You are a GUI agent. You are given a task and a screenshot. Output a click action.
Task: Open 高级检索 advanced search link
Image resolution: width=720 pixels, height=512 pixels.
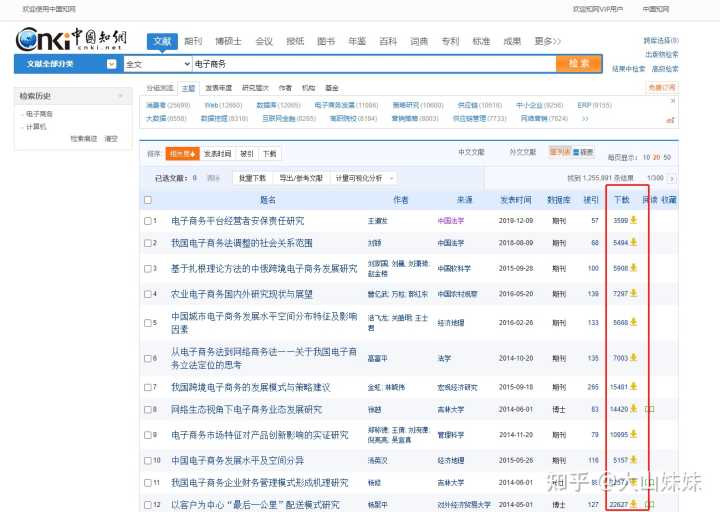665,69
